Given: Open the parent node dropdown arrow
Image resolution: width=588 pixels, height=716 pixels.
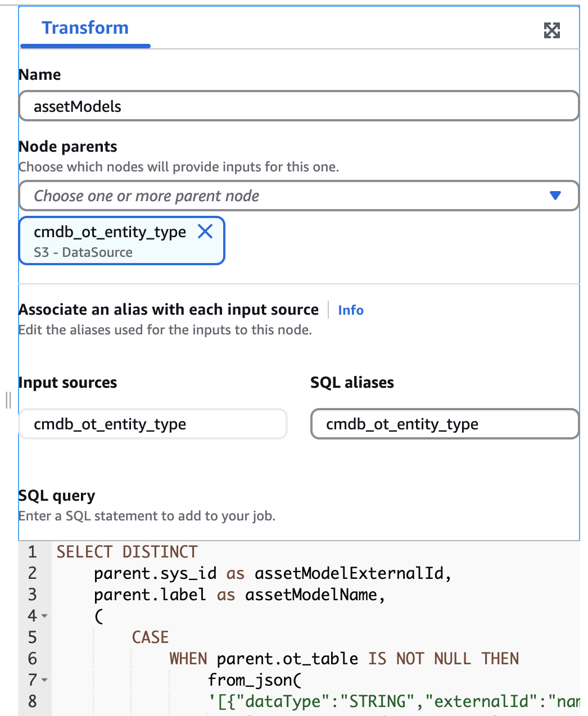Looking at the screenshot, I should point(555,196).
